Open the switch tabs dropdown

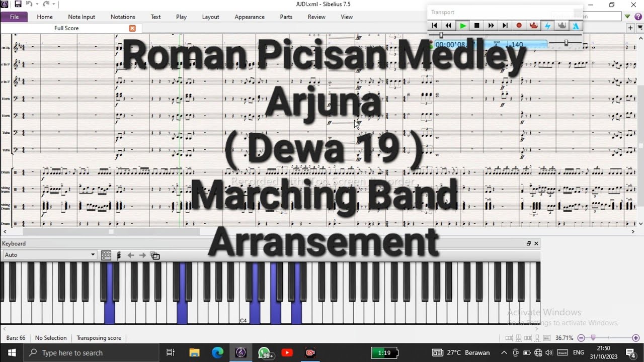[x=639, y=28]
